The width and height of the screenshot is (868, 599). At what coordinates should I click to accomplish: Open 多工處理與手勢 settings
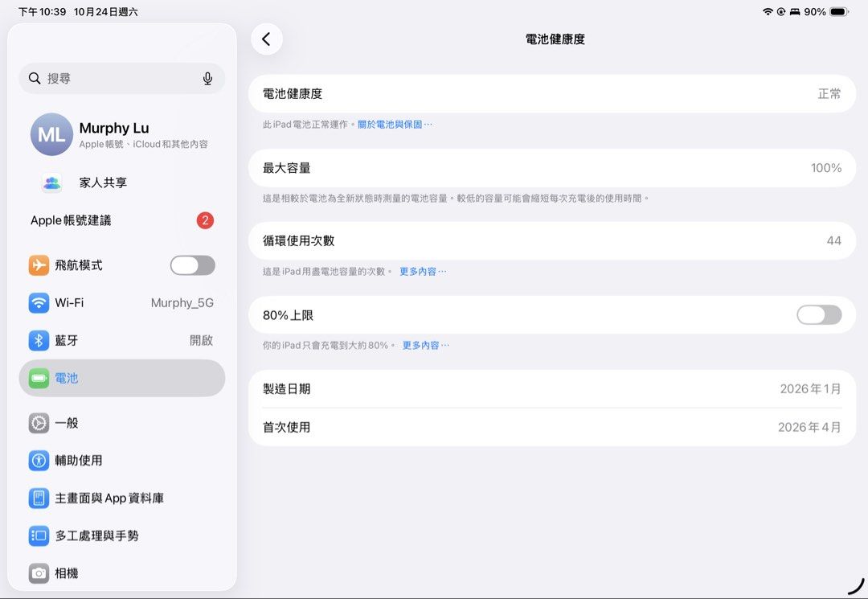click(122, 536)
